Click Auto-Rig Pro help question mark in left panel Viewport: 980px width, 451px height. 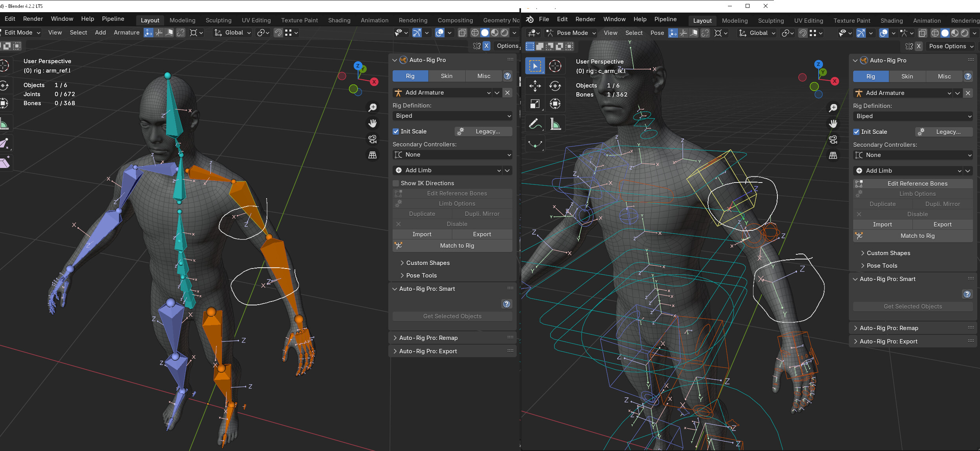tap(507, 76)
